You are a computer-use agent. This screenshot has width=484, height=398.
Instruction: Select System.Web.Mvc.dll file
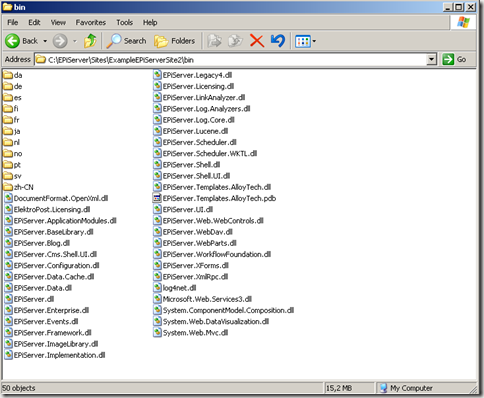(191, 333)
